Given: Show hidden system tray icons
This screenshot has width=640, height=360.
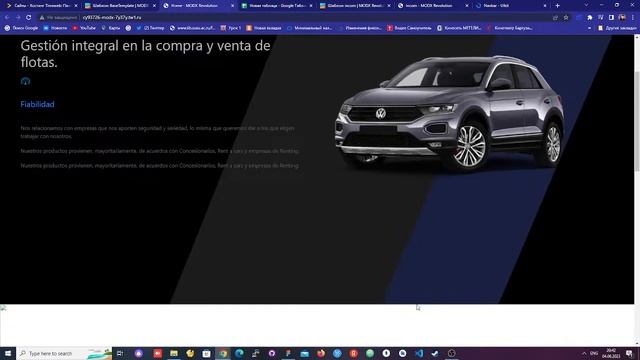Looking at the screenshot, I should 584,353.
